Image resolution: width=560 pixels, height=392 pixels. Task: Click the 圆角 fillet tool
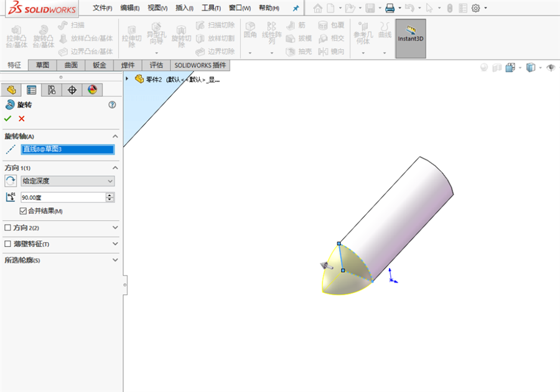click(x=250, y=30)
